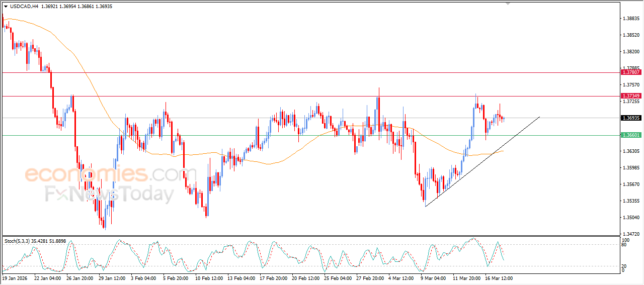Open the economies.com watermark link

click(x=103, y=175)
